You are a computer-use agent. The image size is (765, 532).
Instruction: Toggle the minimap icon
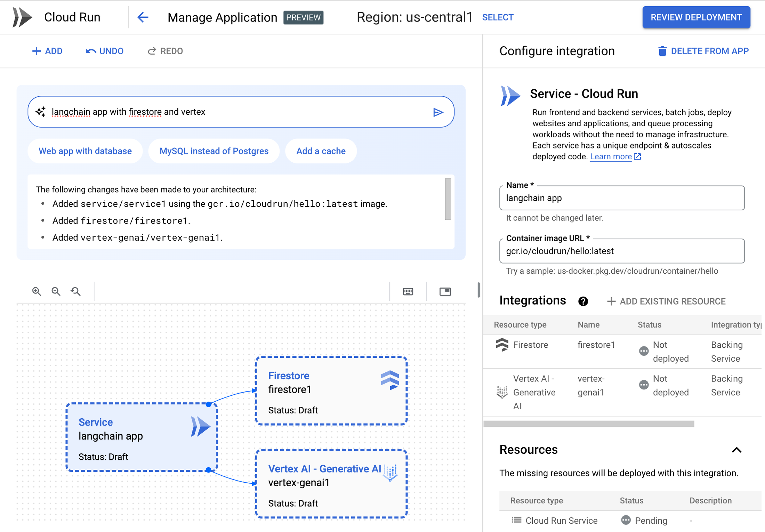point(445,291)
